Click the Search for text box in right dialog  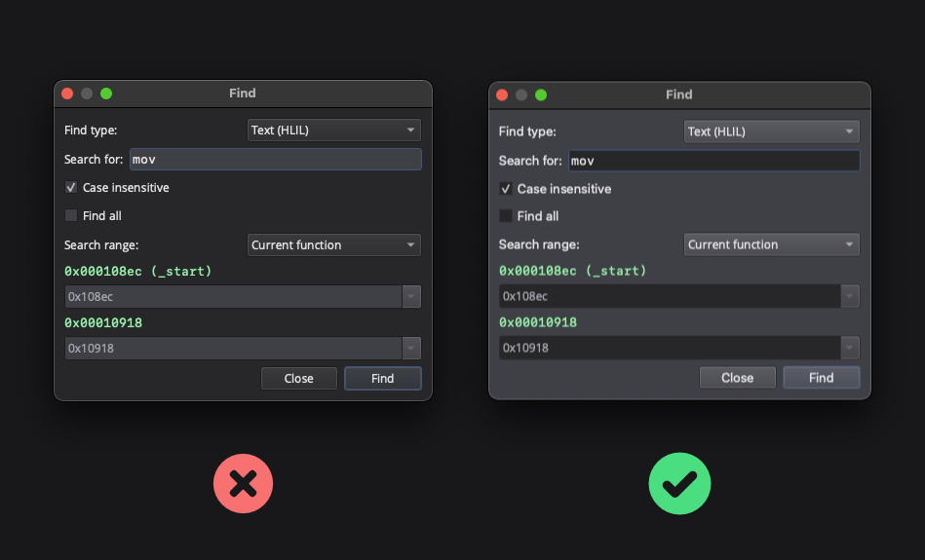713,161
